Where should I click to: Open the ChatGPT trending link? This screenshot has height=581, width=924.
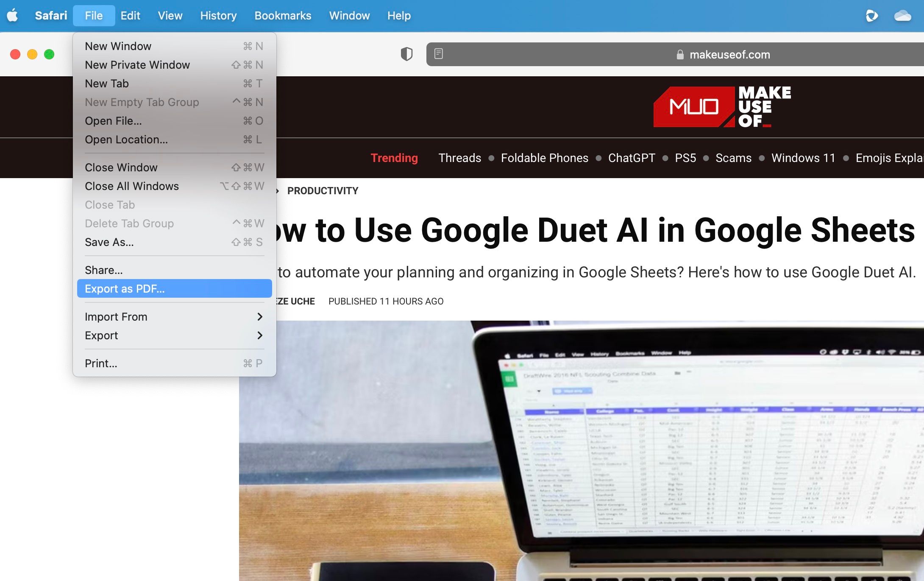(631, 158)
